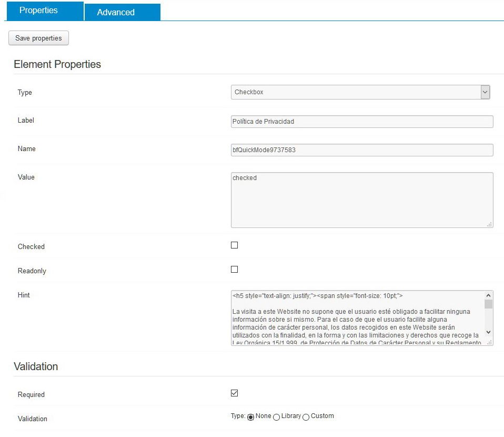Click the Hint row label
Screen dimensions: 504x437
coord(24,295)
